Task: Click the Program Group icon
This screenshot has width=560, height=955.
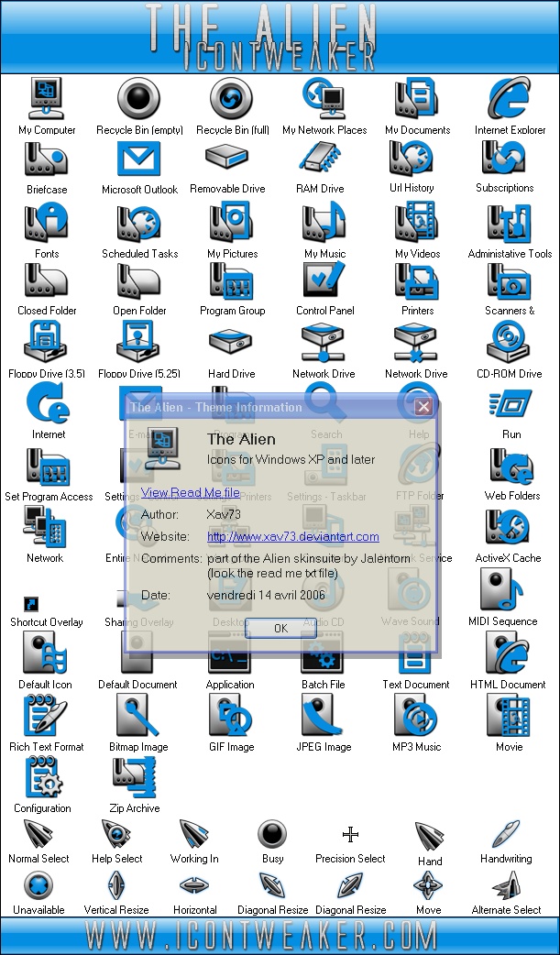Action: (x=232, y=280)
